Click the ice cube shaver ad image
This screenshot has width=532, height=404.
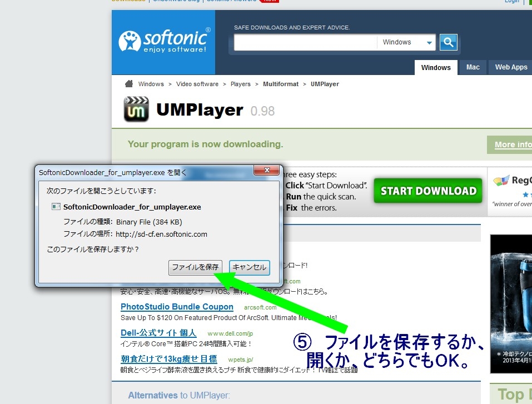coord(511,303)
